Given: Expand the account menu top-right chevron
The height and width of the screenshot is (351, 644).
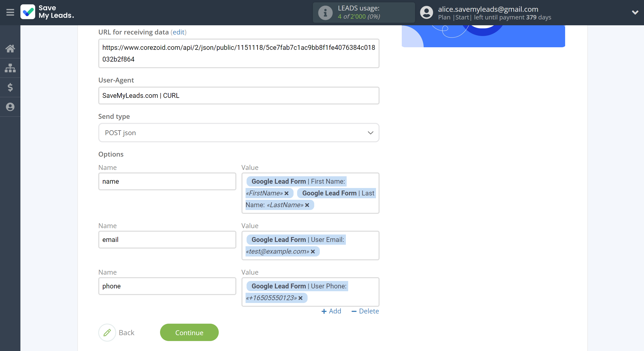Looking at the screenshot, I should coord(635,12).
